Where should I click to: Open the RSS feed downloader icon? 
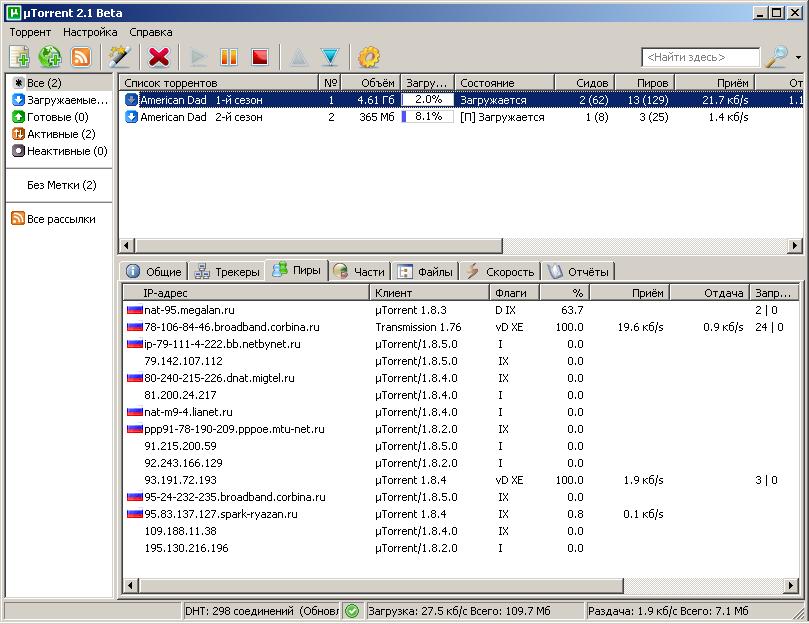point(81,57)
